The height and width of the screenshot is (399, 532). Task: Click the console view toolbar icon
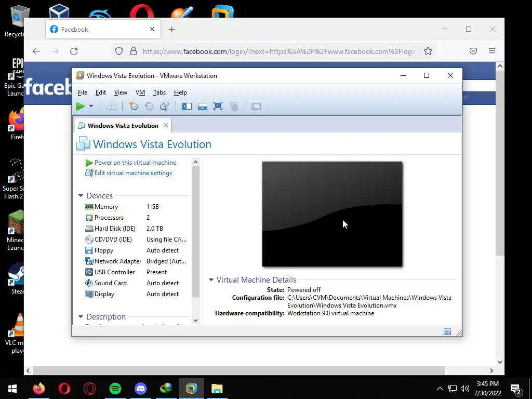(256, 106)
